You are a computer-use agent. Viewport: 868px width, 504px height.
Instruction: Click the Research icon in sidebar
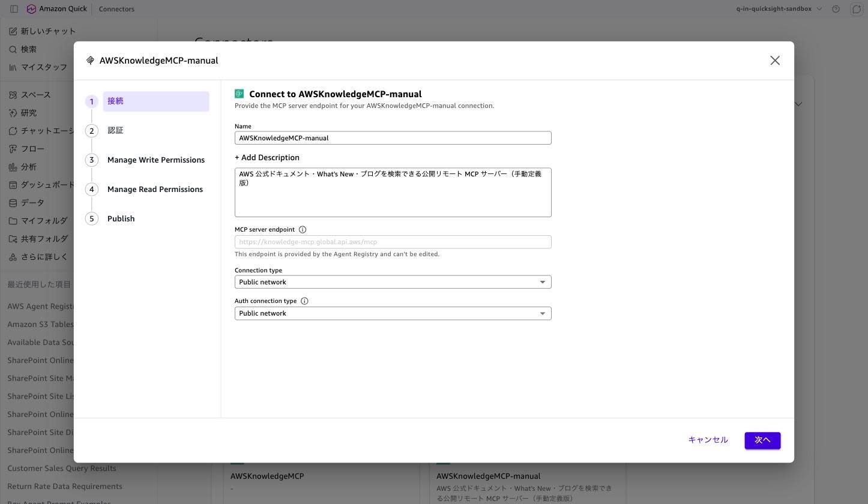(13, 113)
